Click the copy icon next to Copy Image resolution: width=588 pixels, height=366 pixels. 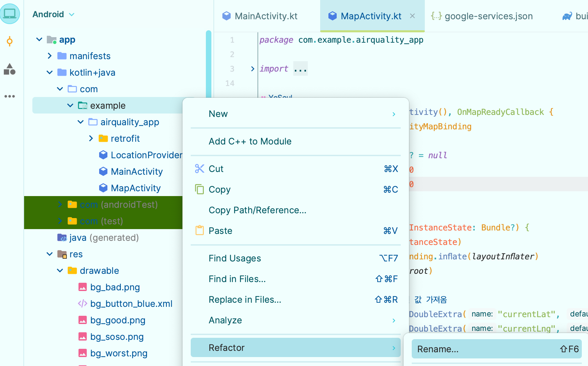coord(200,189)
